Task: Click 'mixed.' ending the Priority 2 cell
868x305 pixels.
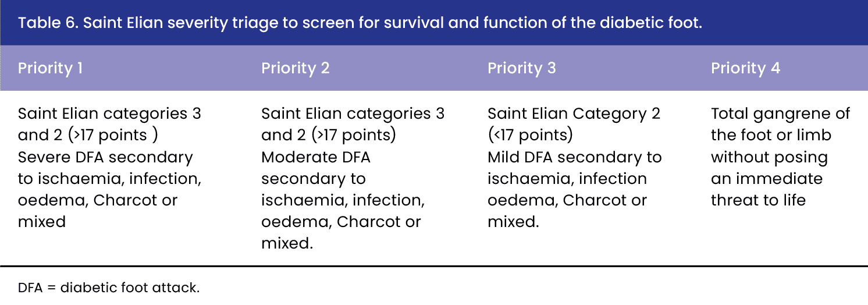Action: coord(287,243)
